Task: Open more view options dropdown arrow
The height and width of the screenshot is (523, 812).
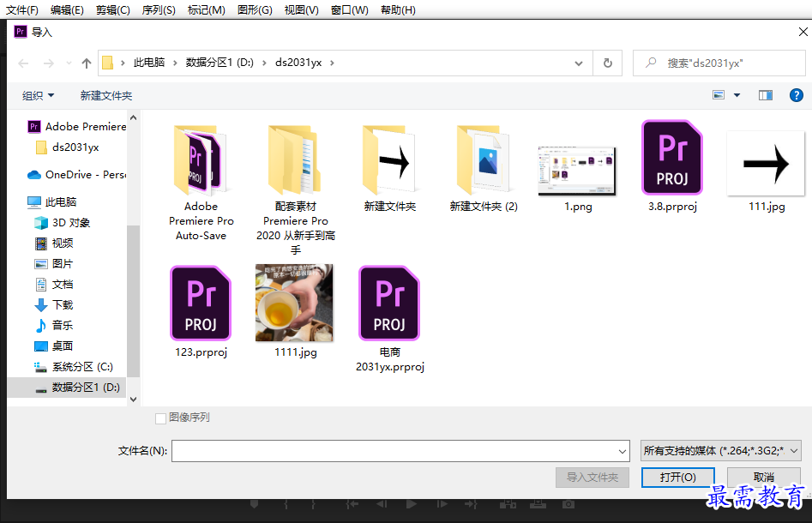Action: (737, 95)
